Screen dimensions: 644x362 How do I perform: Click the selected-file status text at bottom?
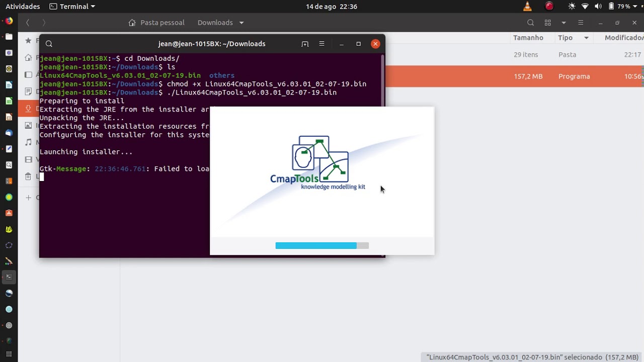coord(532,357)
